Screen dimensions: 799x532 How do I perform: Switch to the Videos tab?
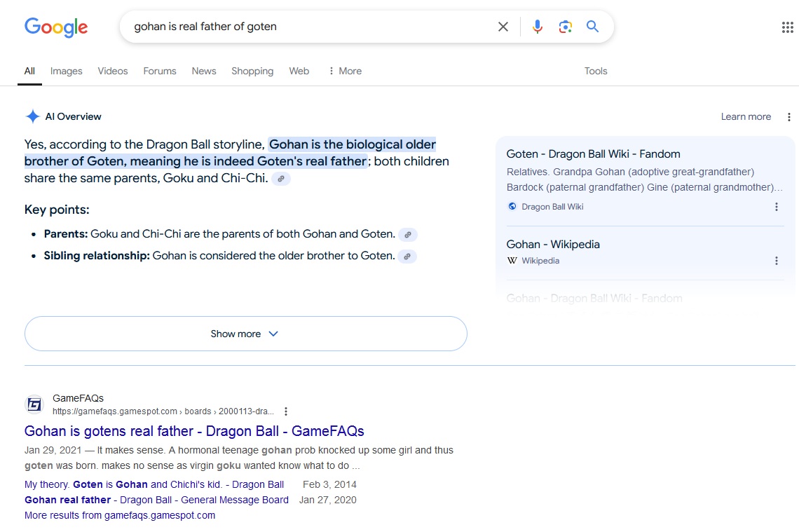click(113, 71)
